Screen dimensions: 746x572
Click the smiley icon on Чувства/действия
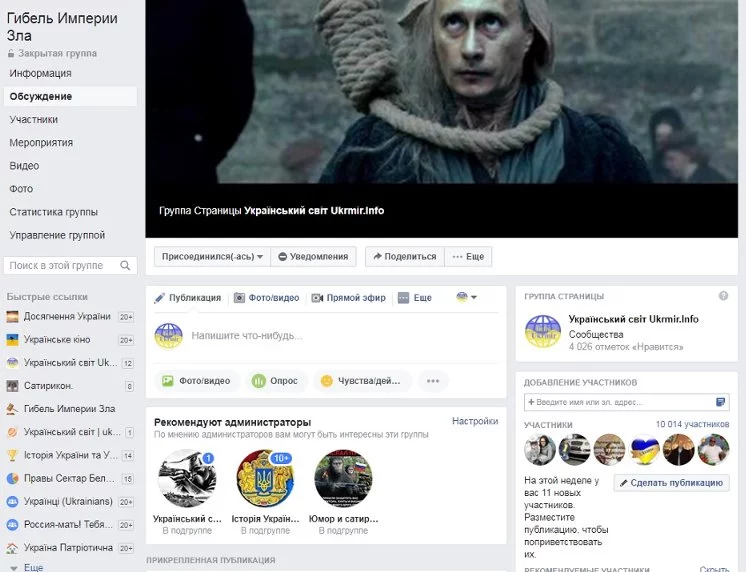[x=326, y=381]
